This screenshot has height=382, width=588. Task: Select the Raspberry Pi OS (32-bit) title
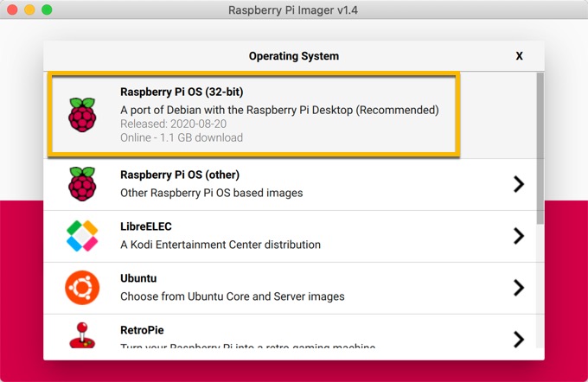click(x=182, y=92)
